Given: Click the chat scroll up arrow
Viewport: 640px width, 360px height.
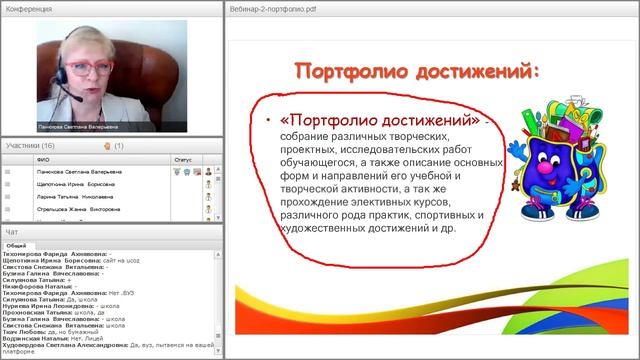Looking at the screenshot, I should (218, 255).
